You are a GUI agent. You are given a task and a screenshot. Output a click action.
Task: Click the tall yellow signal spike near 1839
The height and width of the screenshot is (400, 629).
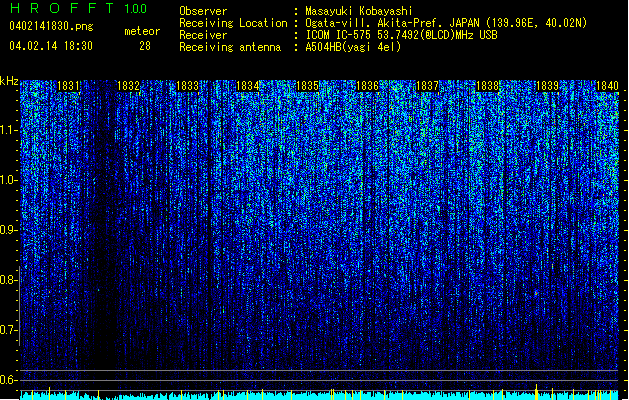(x=537, y=392)
